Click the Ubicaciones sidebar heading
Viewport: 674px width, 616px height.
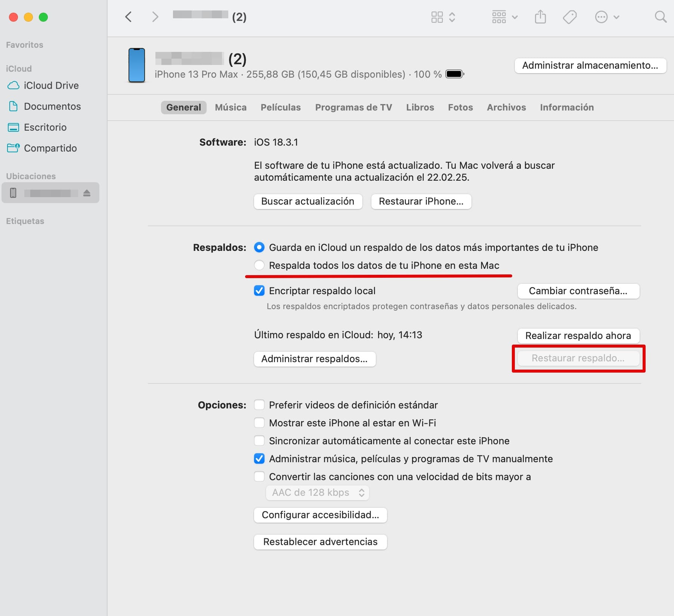point(31,176)
